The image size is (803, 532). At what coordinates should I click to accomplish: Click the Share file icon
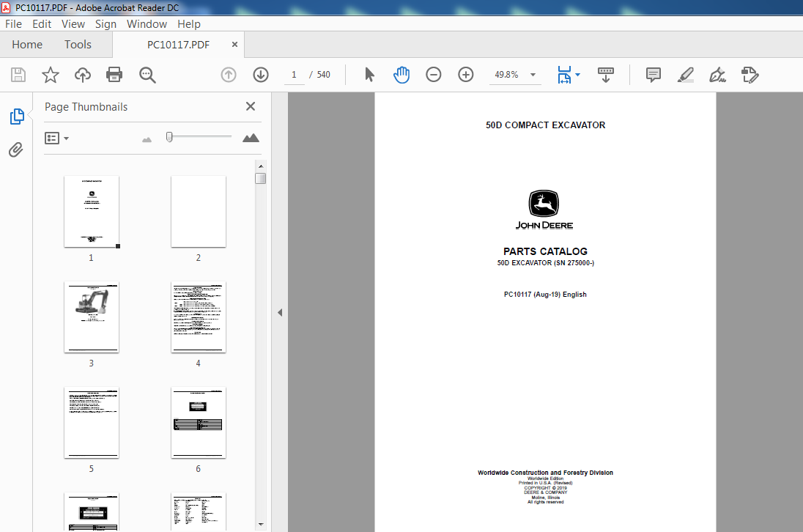tap(750, 75)
